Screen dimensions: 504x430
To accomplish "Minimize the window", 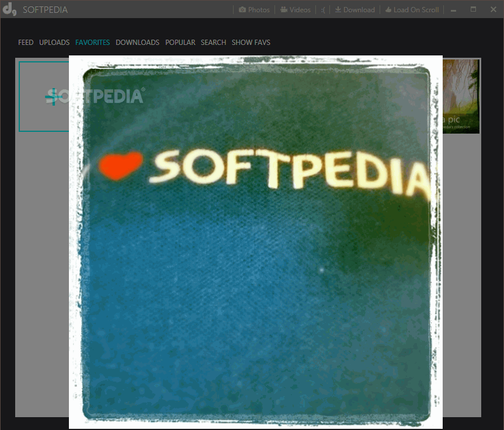I will click(x=454, y=10).
